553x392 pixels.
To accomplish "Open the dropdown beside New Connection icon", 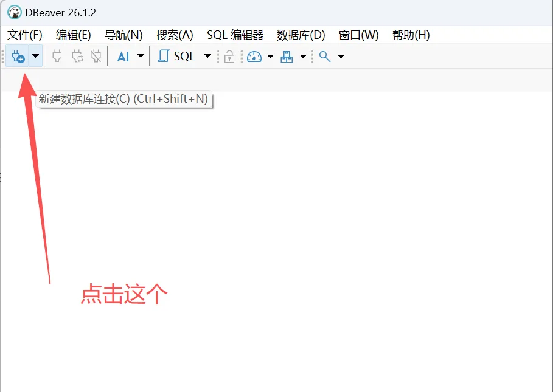I will click(35, 56).
